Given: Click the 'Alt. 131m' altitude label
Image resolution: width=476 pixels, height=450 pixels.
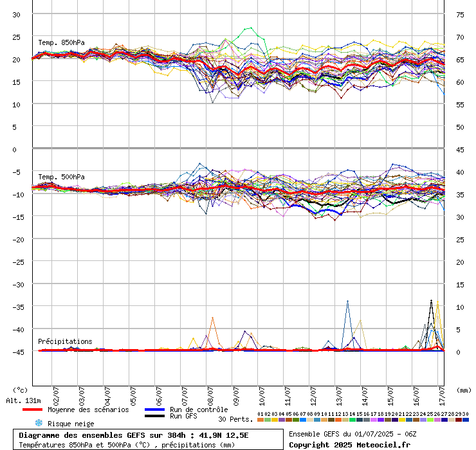Looking at the screenshot, I should pyautogui.click(x=23, y=401).
